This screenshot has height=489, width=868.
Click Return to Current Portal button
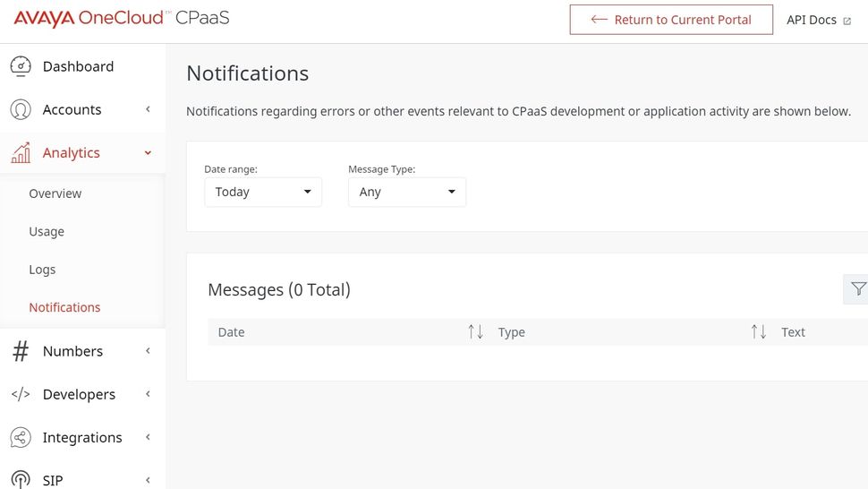[x=671, y=20]
